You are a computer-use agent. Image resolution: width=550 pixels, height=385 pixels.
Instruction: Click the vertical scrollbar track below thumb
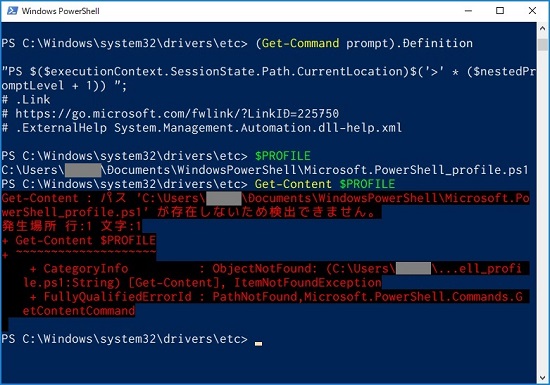543,210
